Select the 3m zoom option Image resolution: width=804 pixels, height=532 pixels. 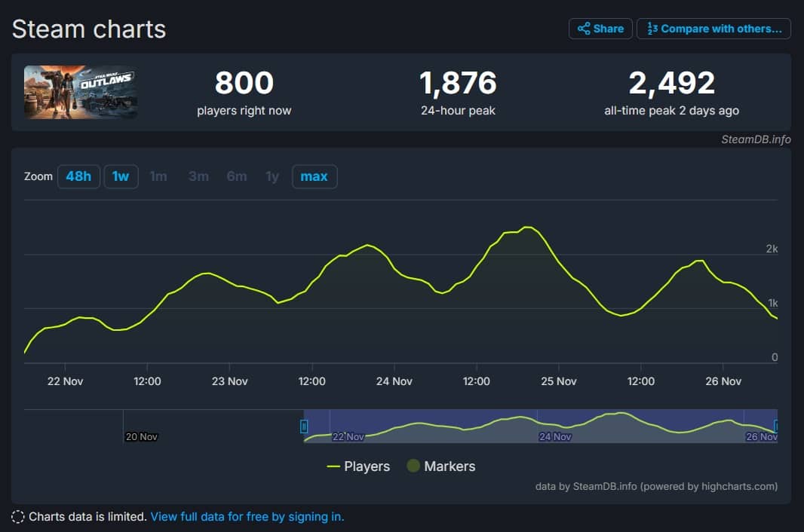click(198, 176)
